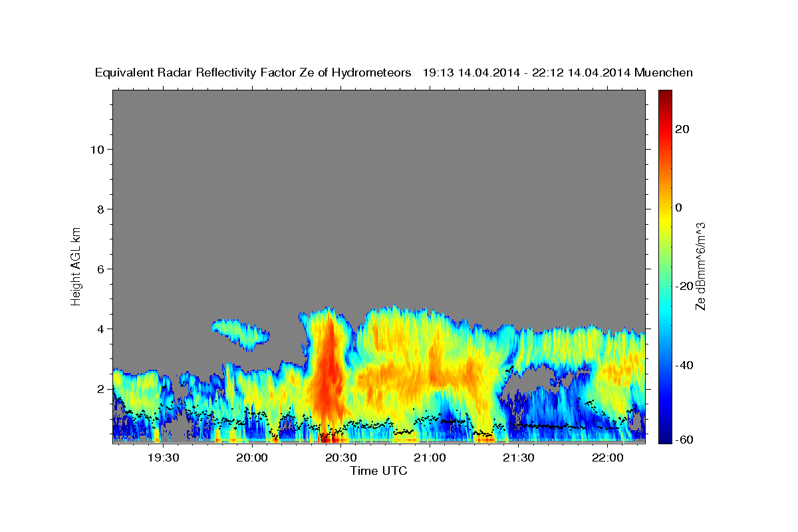
Task: Click the height tick label 8
Action: pos(101,209)
